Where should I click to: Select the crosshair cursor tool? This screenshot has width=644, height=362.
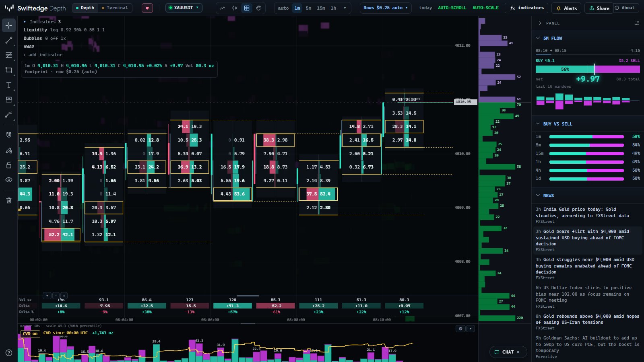click(9, 25)
